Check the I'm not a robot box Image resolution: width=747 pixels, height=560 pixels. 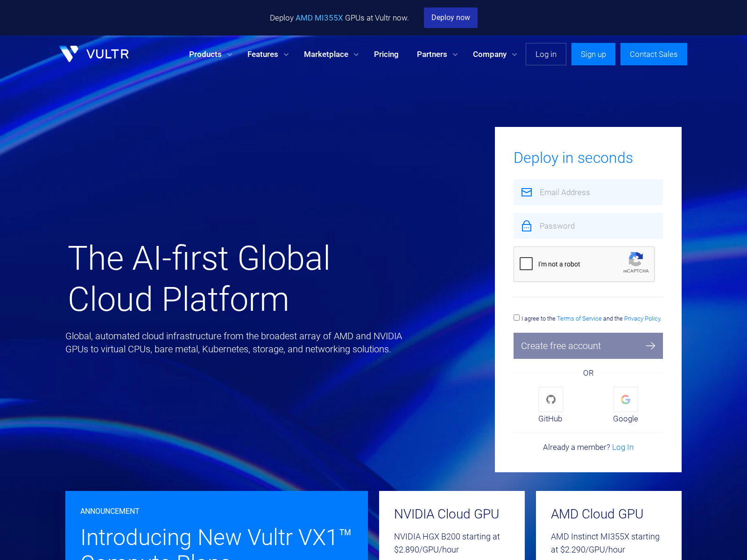[x=526, y=264]
